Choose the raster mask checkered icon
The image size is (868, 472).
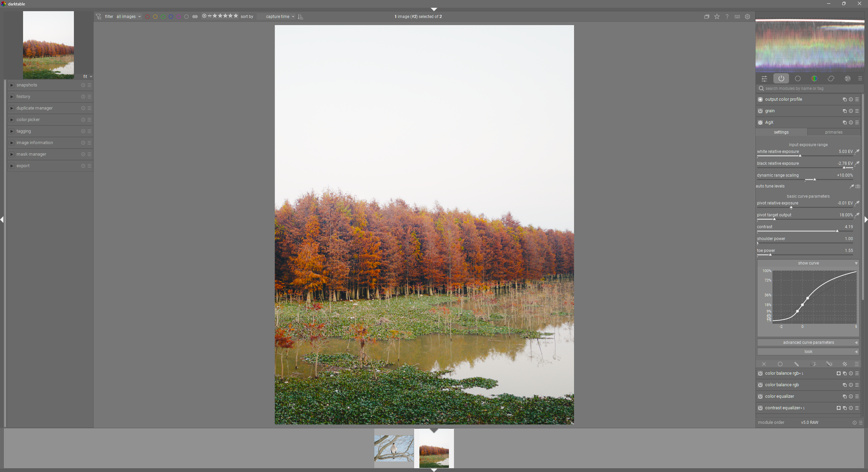845,364
